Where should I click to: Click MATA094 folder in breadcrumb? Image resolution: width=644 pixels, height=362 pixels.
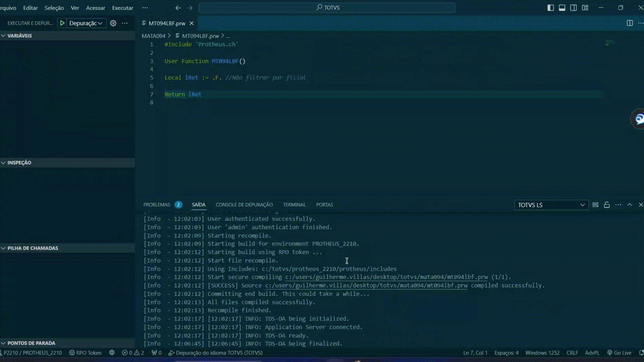pos(154,36)
